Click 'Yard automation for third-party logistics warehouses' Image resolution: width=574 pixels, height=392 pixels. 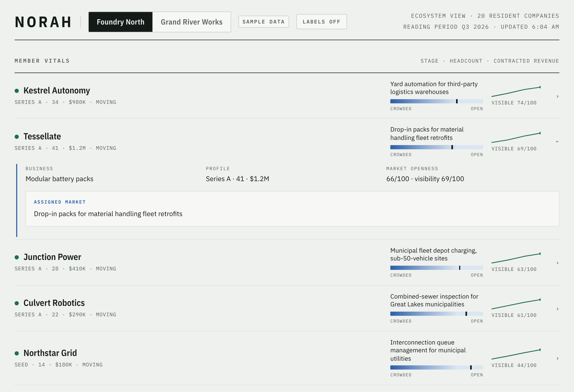pos(434,88)
